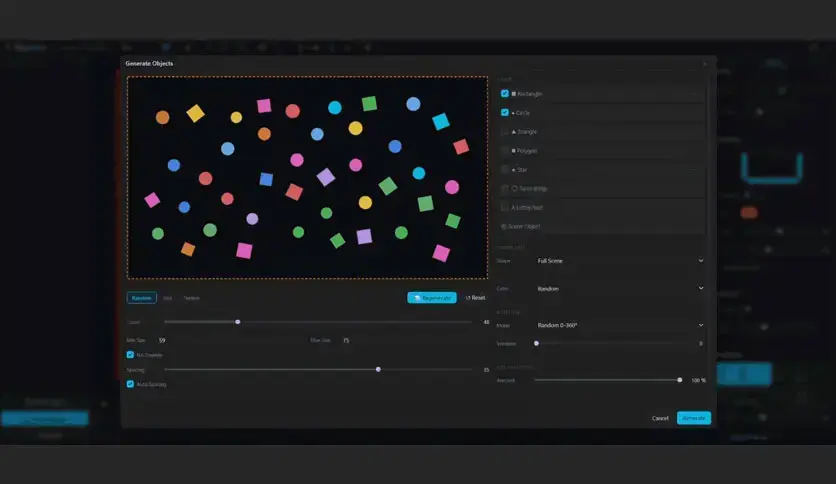Switch to the Grid layout tab
Image resolution: width=836 pixels, height=484 pixels.
(x=167, y=298)
